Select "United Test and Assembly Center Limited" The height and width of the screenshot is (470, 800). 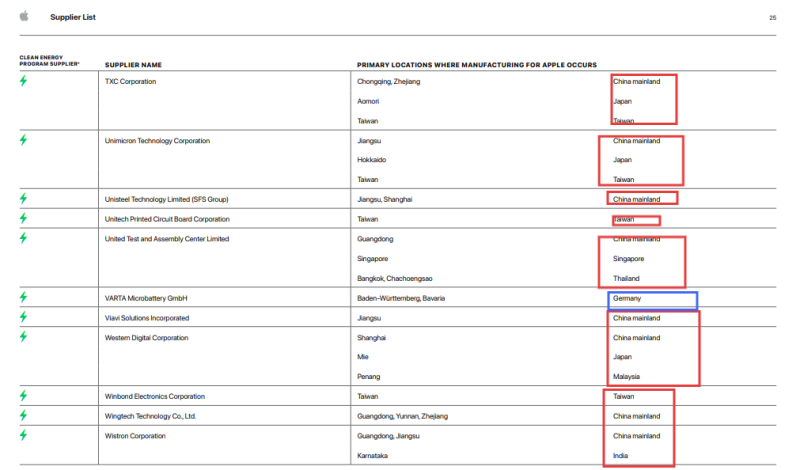[x=167, y=239]
